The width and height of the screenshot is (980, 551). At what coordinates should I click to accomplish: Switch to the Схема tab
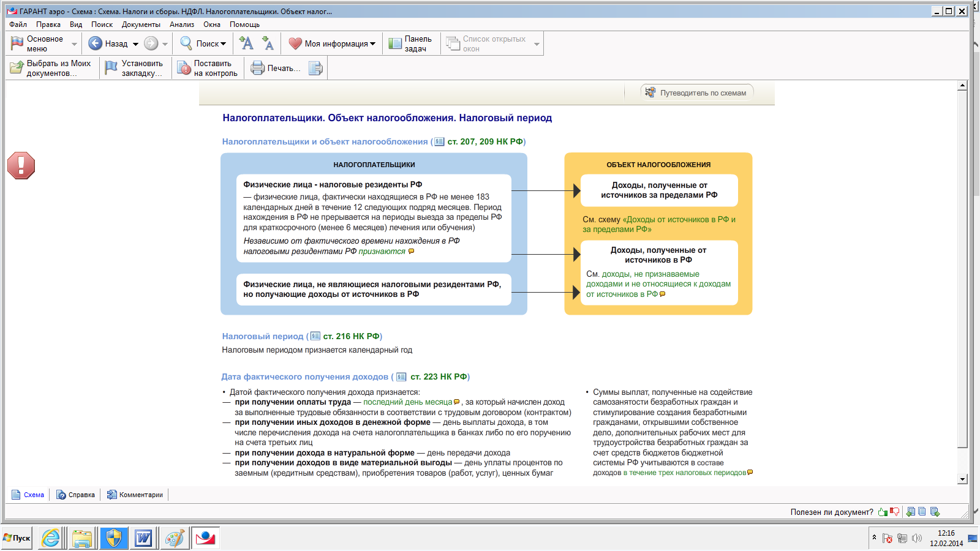click(x=28, y=495)
